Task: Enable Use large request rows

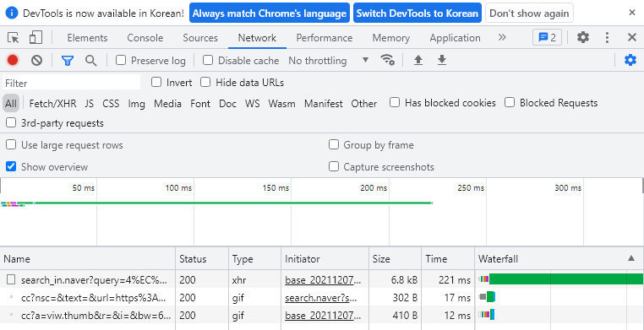Action: tap(11, 144)
